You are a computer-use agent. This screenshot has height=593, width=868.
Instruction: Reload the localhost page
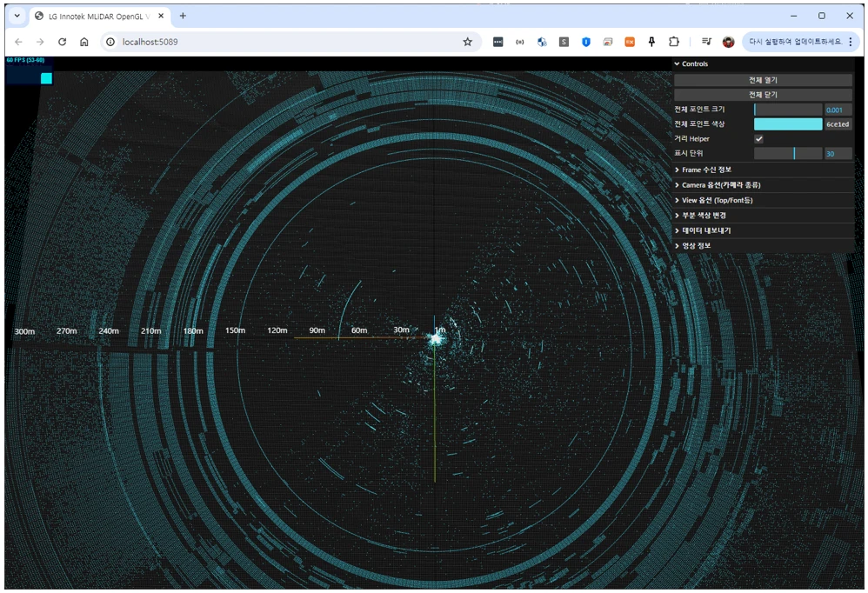click(x=62, y=42)
